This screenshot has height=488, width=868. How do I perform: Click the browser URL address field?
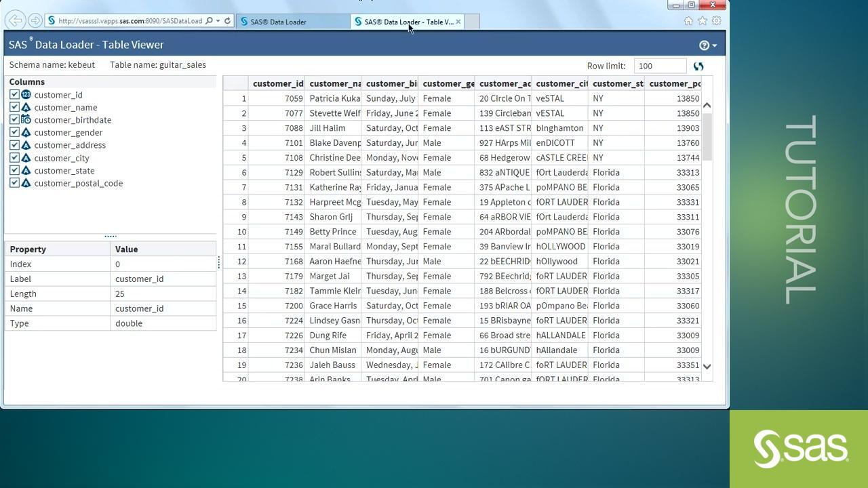pyautogui.click(x=130, y=21)
